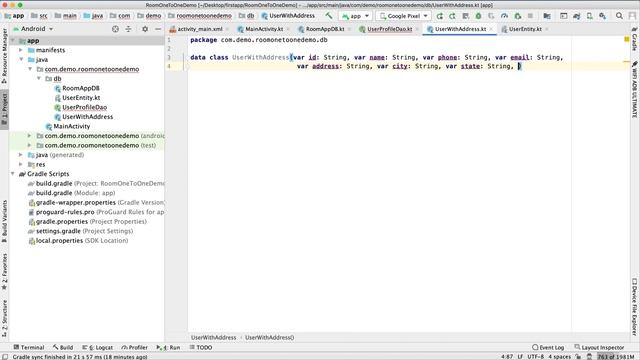Click Apply Changes and Restart Activity icon
Image resolution: width=640 pixels, height=360 pixels.
pyautogui.click(x=452, y=16)
